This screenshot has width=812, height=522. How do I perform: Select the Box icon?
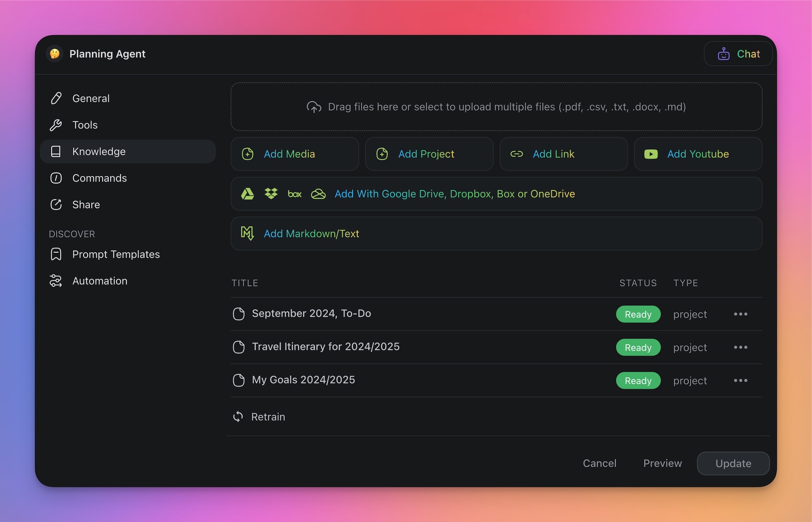coord(295,194)
